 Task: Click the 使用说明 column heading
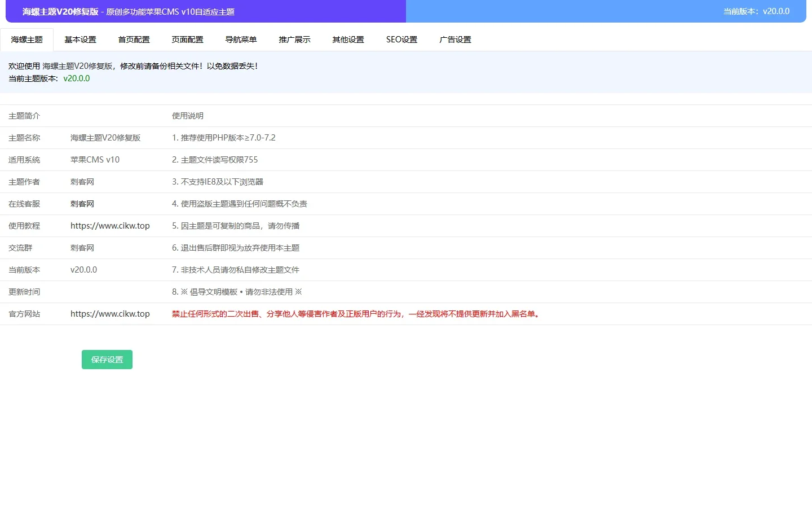pyautogui.click(x=188, y=116)
